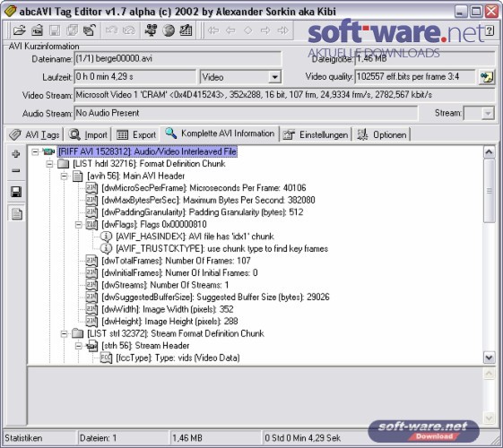Click the redo arrow toolbar icon
The height and width of the screenshot is (448, 503).
[x=128, y=30]
